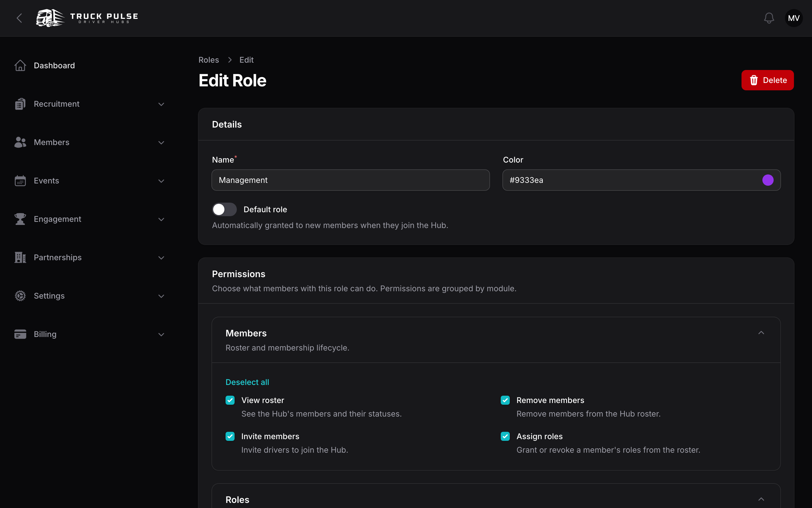Viewport: 812px width, 508px height.
Task: Click the Members people icon
Action: click(x=20, y=142)
